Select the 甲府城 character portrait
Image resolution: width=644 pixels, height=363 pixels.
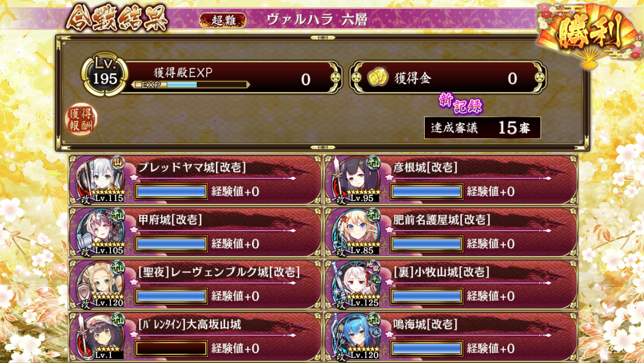(102, 232)
